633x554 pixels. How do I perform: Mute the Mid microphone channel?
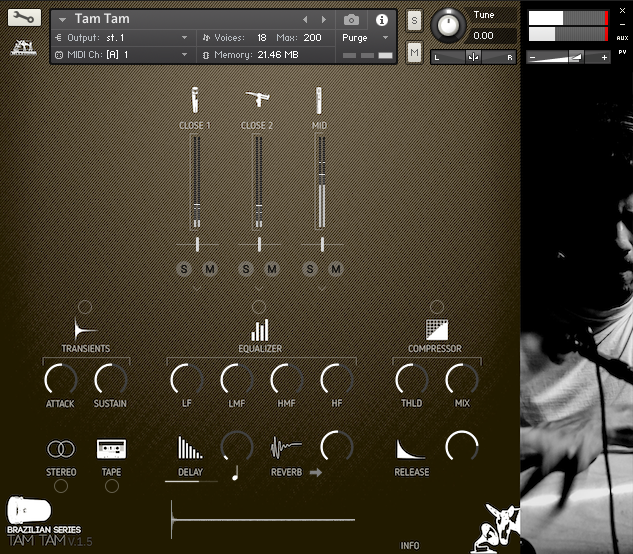click(x=336, y=268)
